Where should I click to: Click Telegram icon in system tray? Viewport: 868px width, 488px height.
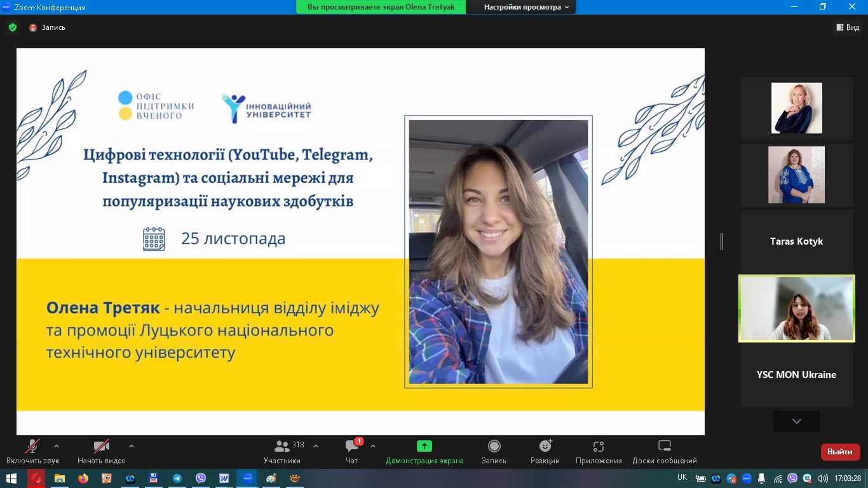tap(731, 478)
